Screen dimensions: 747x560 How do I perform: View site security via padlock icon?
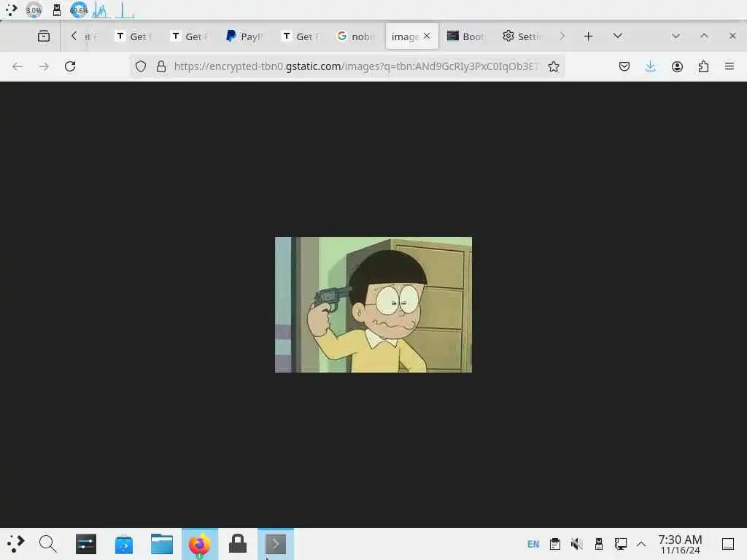click(x=161, y=66)
